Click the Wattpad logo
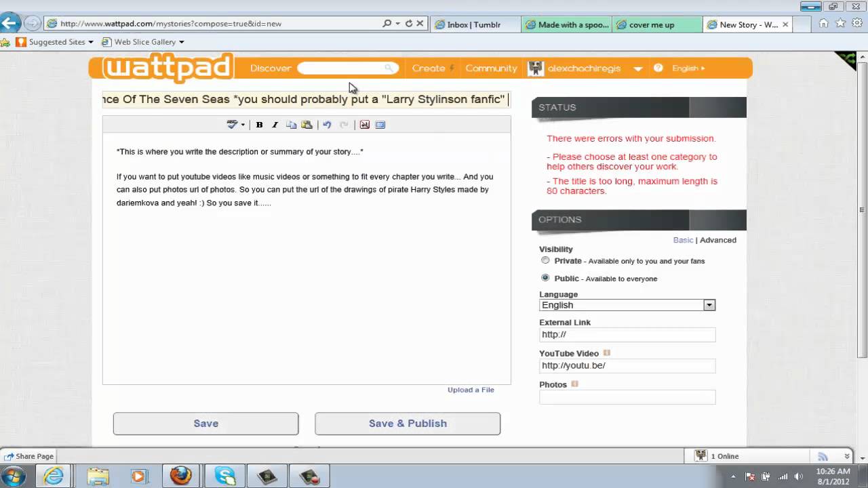The image size is (868, 488). pos(168,68)
